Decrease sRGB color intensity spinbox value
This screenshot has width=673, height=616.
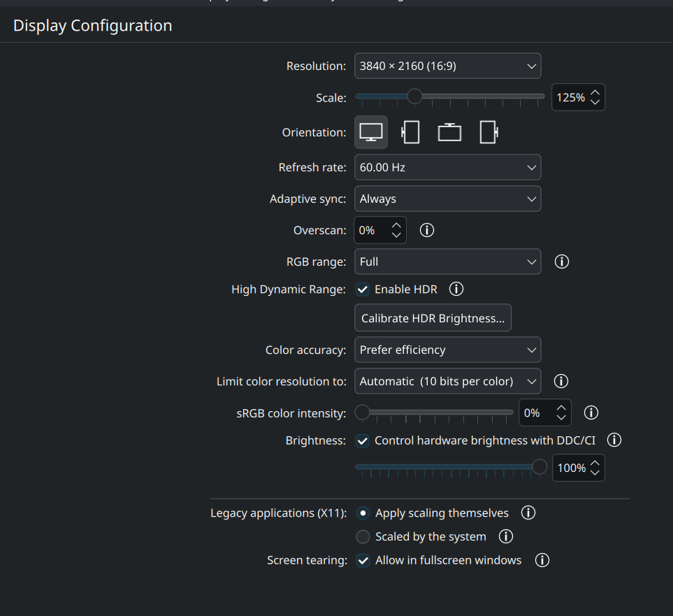(561, 417)
